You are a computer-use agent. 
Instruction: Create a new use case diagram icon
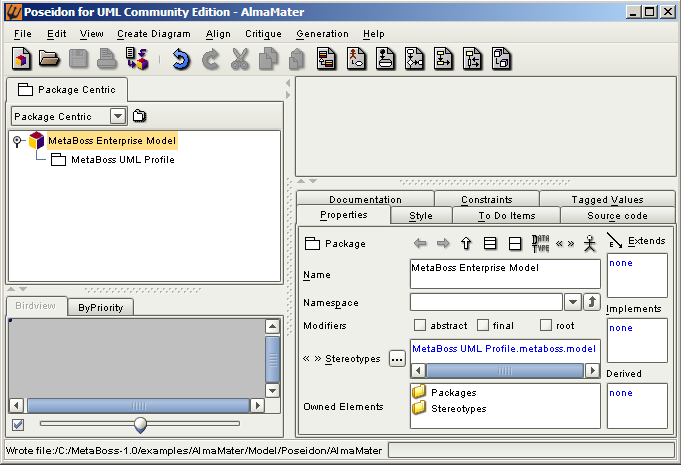[x=356, y=59]
